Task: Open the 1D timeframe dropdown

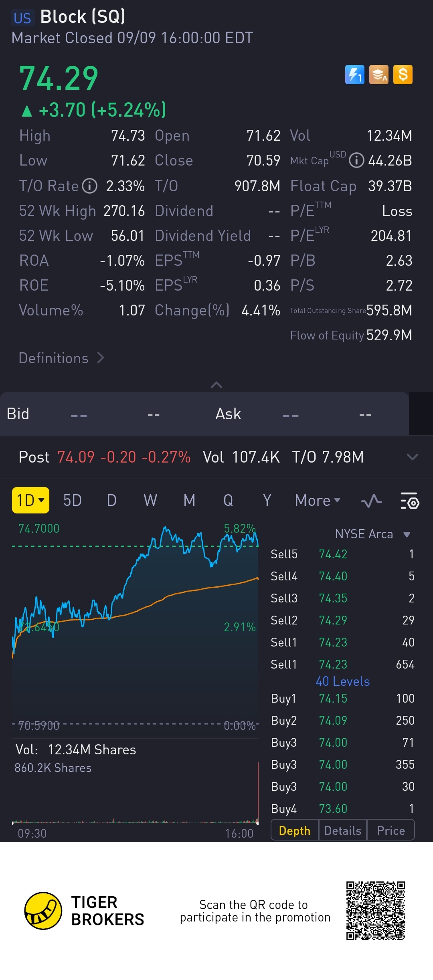Action: pos(30,500)
